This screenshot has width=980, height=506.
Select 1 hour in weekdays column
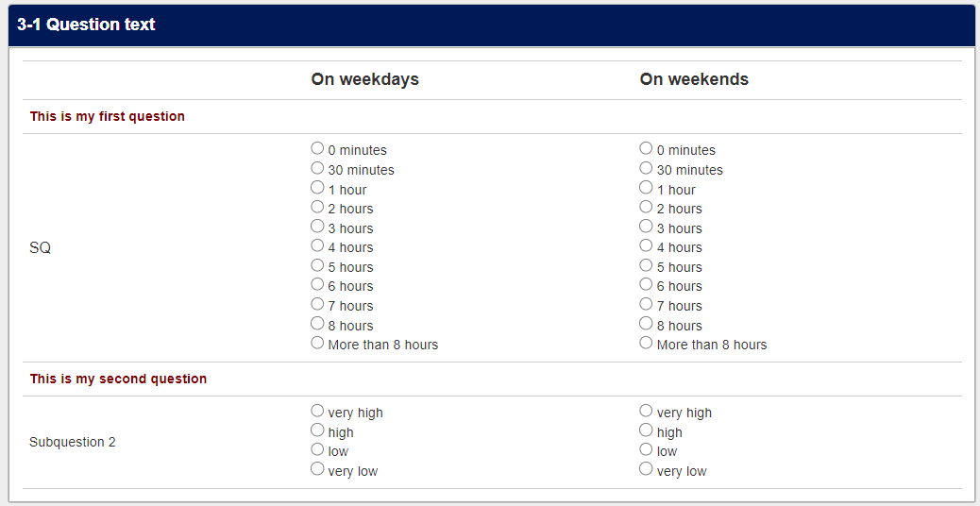(317, 187)
